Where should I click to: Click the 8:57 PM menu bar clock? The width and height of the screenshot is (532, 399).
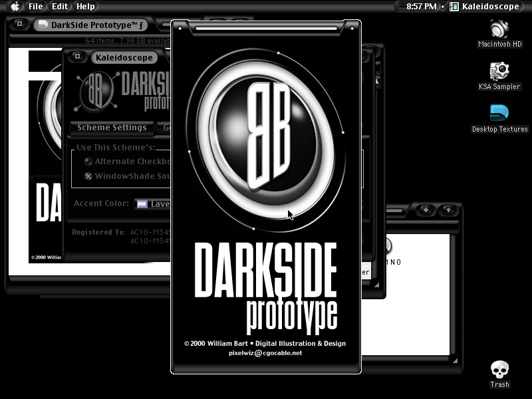[421, 6]
